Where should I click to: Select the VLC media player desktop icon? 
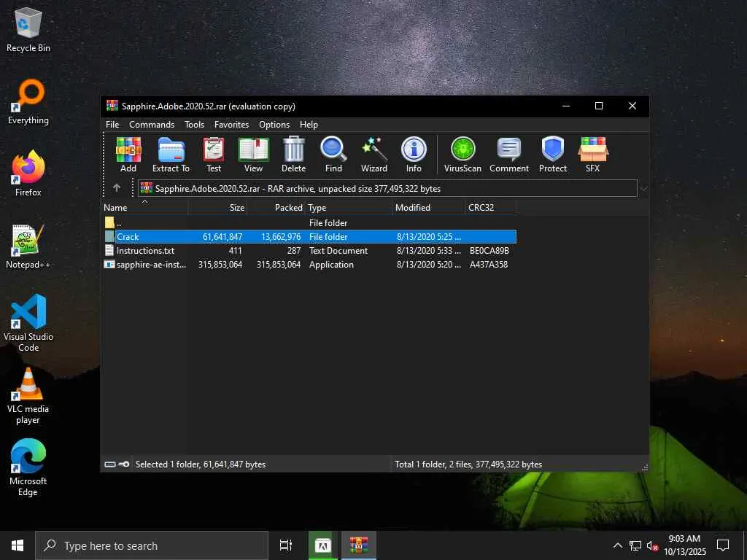point(28,396)
